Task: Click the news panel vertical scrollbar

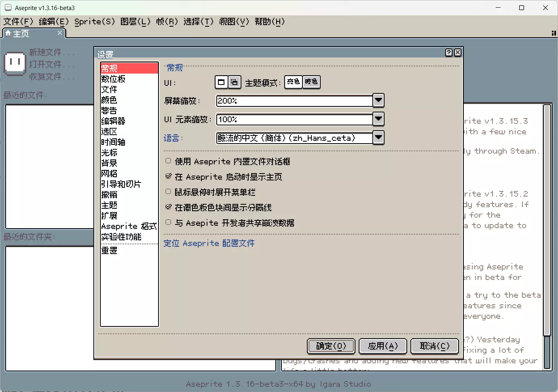Action: [547, 237]
